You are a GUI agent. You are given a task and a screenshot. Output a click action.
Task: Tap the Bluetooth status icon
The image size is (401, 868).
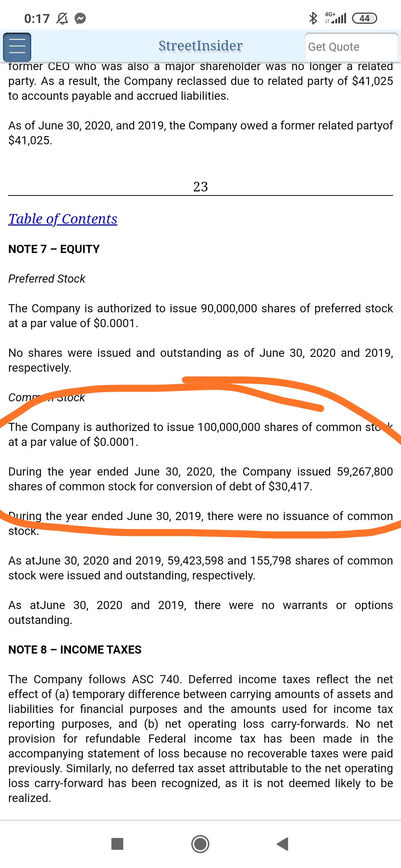point(313,18)
